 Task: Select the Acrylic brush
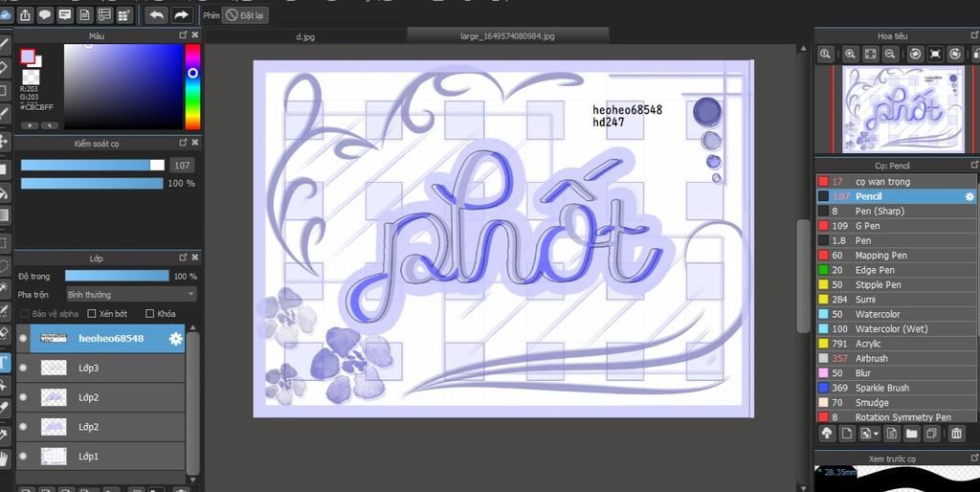pyautogui.click(x=896, y=344)
